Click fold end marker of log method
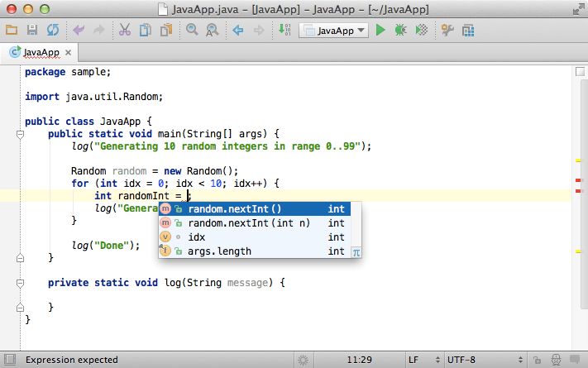Viewport: 588px width, 368px height. [20, 308]
